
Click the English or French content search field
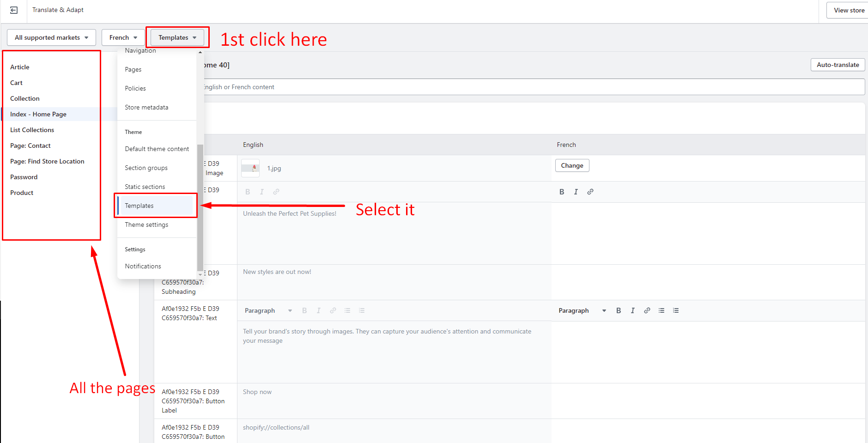[x=531, y=87]
